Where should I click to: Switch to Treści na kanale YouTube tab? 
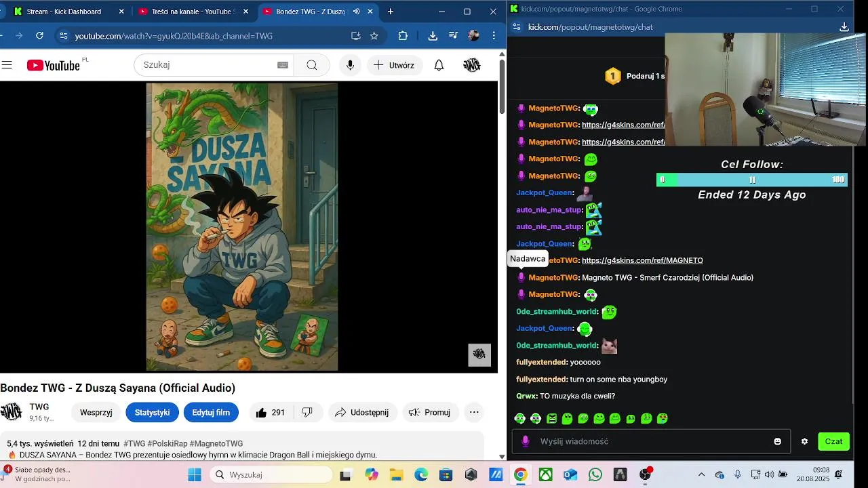click(193, 12)
